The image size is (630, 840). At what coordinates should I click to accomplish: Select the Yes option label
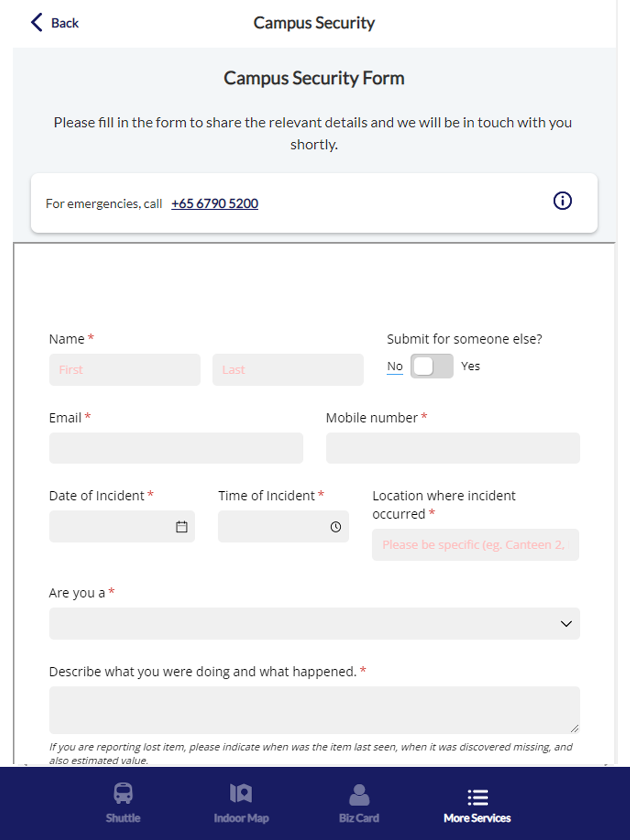470,366
